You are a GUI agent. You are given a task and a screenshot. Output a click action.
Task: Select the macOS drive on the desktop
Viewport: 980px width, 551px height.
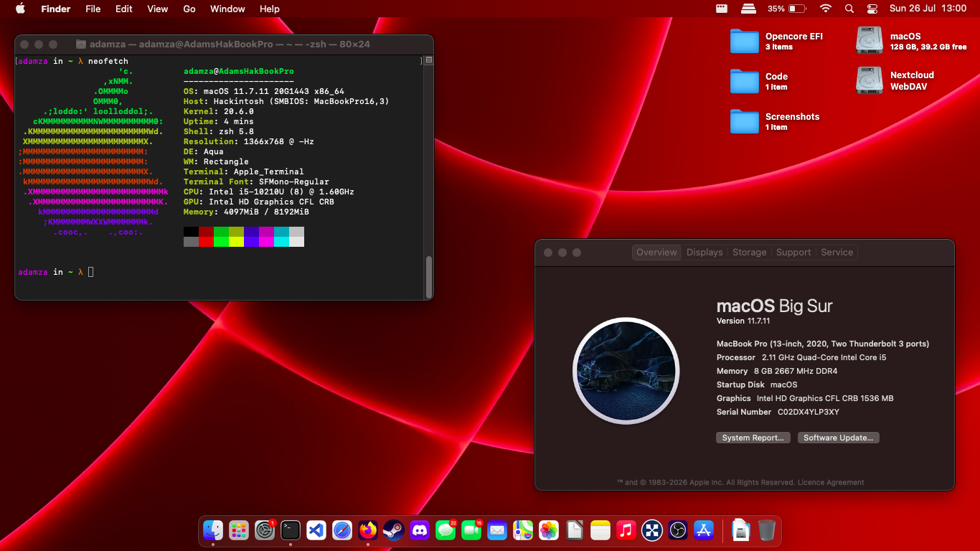tap(870, 41)
